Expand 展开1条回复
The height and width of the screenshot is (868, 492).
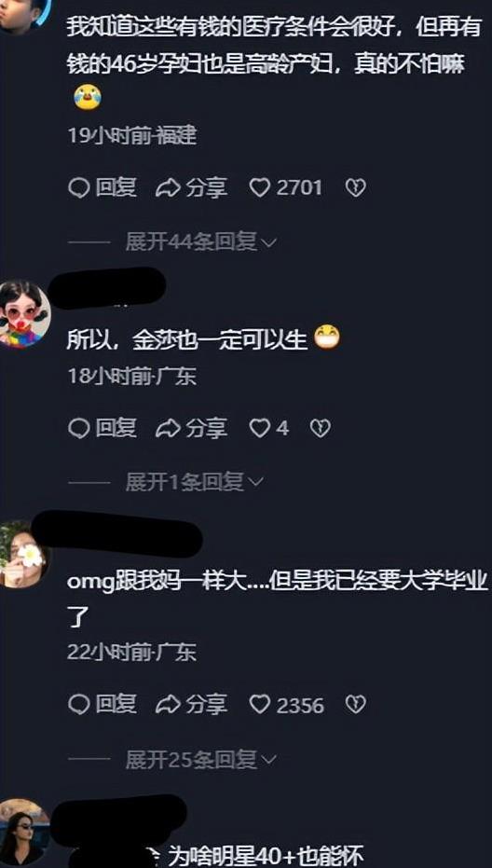[x=194, y=482]
